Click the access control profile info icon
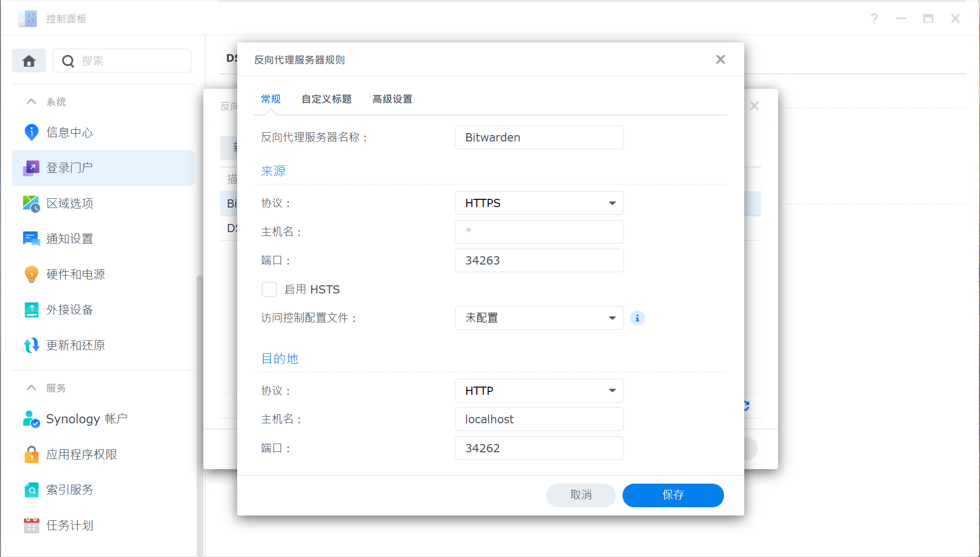Screen dimensions: 980x557 pos(638,318)
